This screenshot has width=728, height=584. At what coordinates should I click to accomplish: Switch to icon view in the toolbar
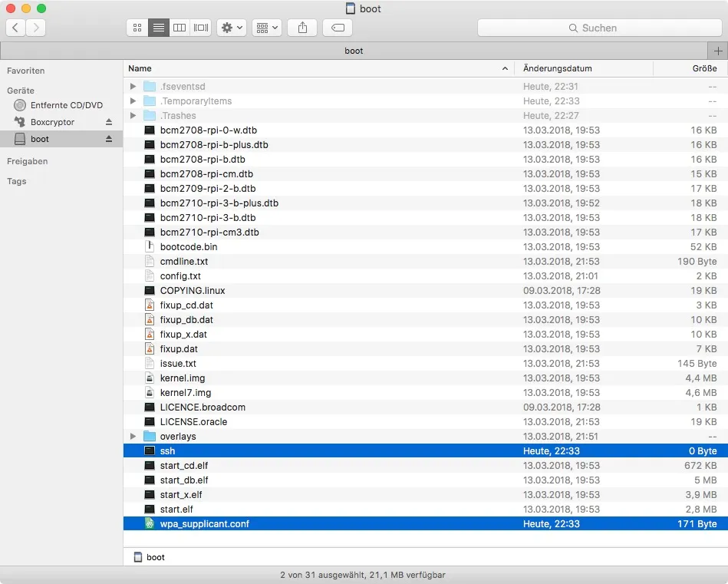(136, 28)
